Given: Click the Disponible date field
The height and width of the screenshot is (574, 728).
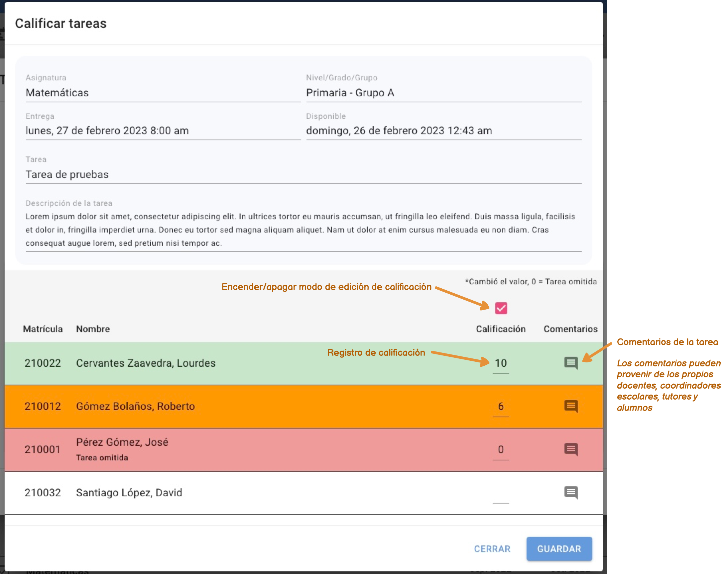Looking at the screenshot, I should (443, 131).
